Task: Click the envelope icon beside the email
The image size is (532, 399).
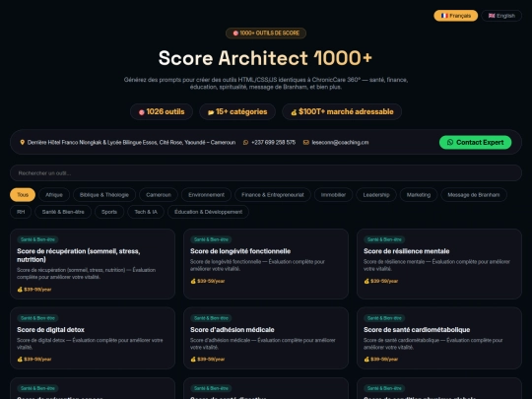Action: pyautogui.click(x=306, y=142)
